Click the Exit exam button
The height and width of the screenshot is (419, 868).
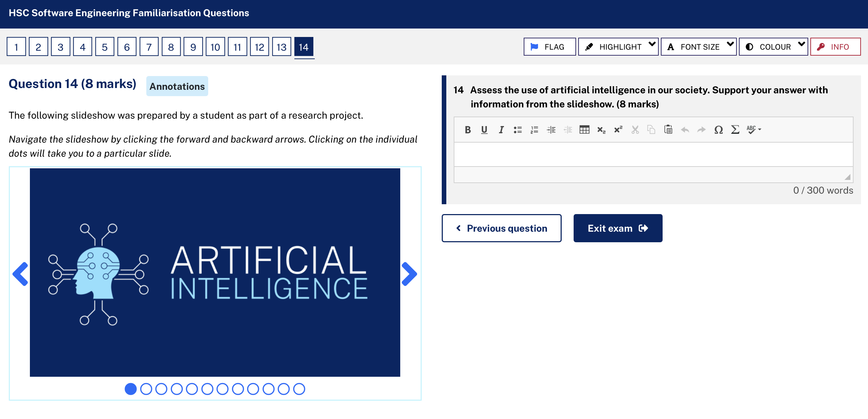(x=618, y=228)
